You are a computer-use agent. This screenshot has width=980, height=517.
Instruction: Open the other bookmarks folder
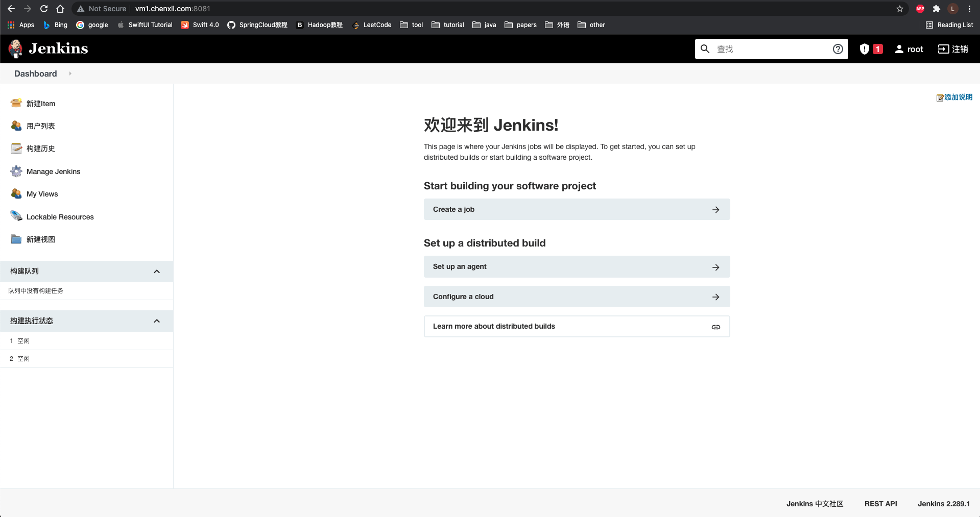point(591,24)
